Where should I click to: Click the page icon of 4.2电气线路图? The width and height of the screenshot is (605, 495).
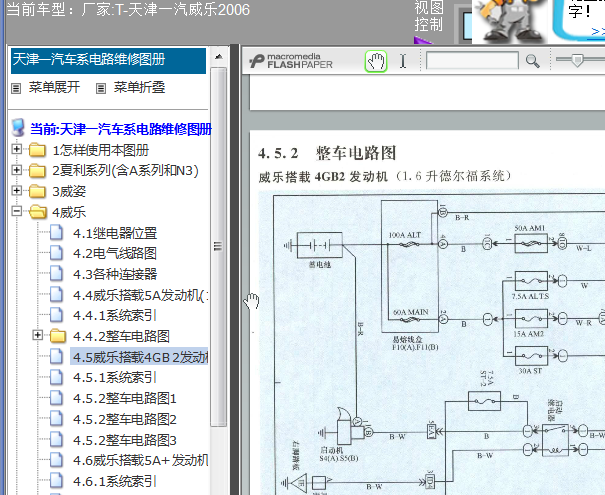point(56,253)
